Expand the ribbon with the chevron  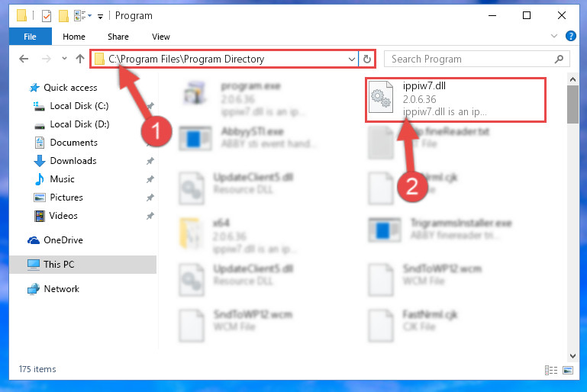click(x=554, y=36)
